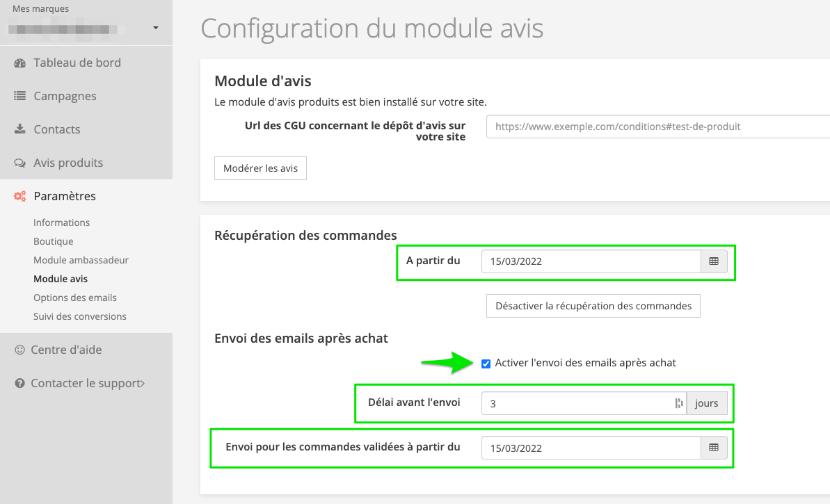The image size is (830, 504).
Task: Open calendar for validated orders send date
Action: coord(713,448)
